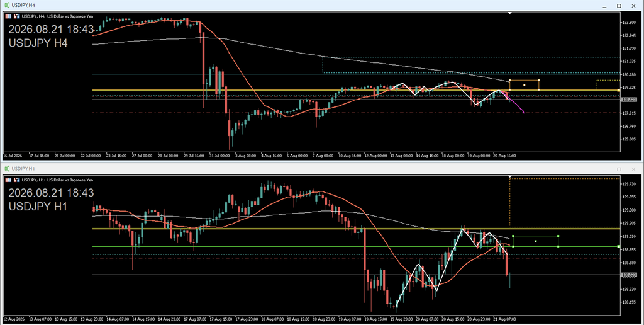Click price level 163.600 on H4 scale
644x325 pixels.
pyautogui.click(x=629, y=23)
